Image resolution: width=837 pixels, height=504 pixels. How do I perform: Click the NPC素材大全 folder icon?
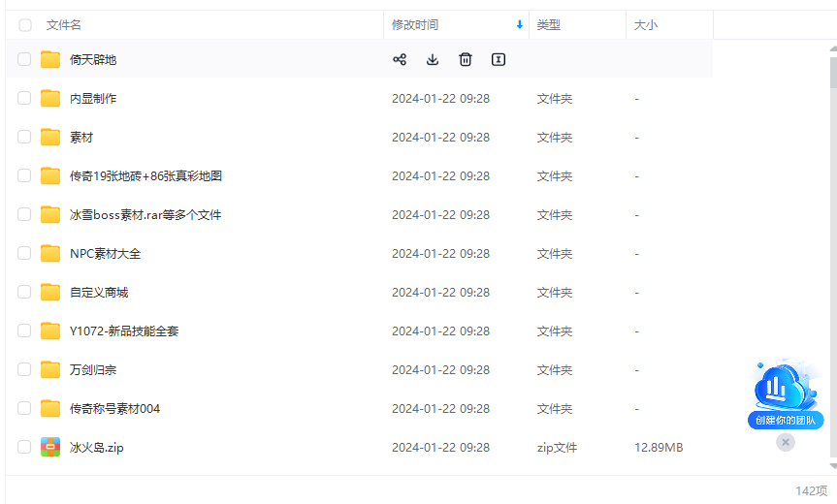point(50,254)
